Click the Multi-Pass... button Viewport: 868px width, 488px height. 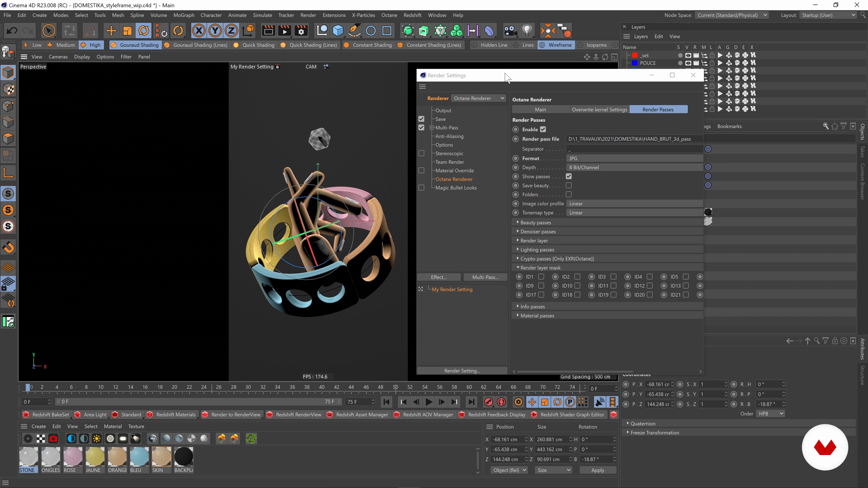coord(485,277)
